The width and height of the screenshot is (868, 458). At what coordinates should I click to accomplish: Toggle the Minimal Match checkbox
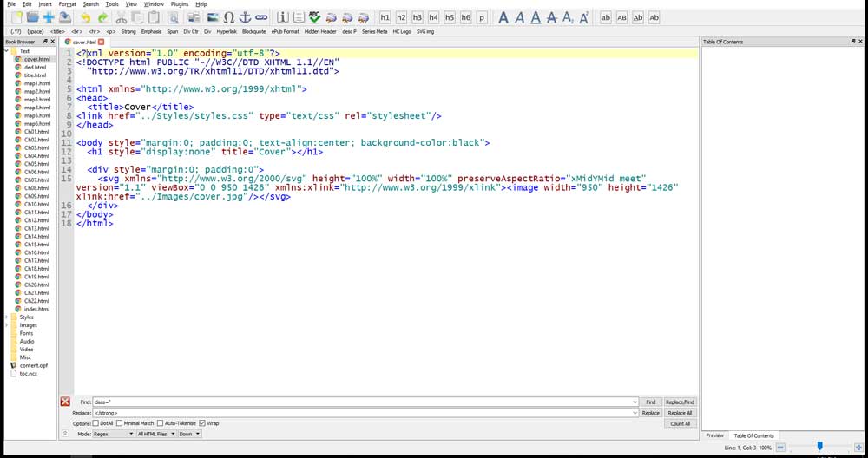click(x=121, y=423)
